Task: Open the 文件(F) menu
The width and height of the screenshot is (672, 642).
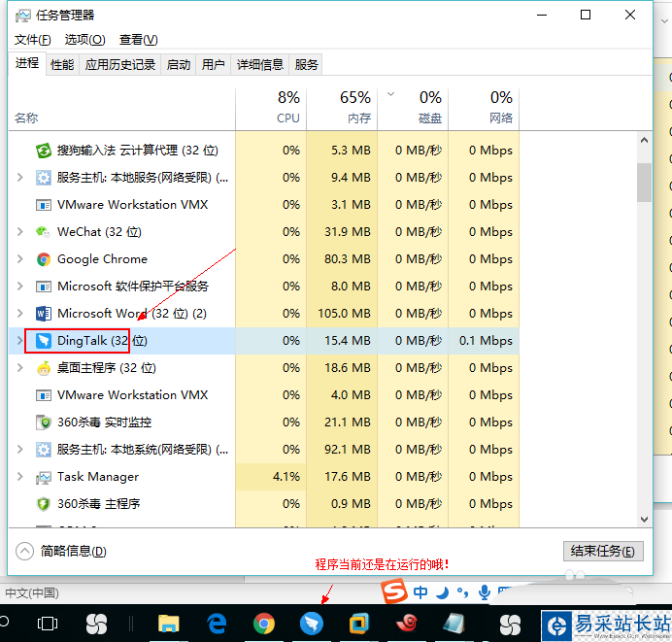Action: pos(33,40)
